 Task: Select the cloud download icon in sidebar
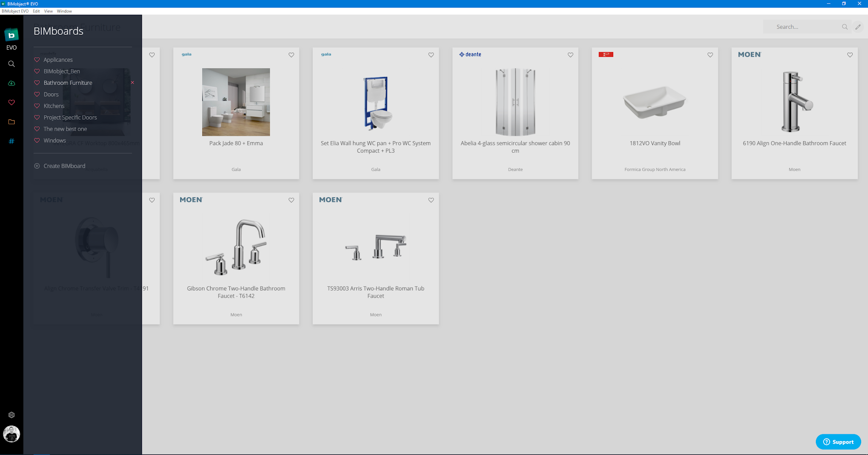coord(11,83)
